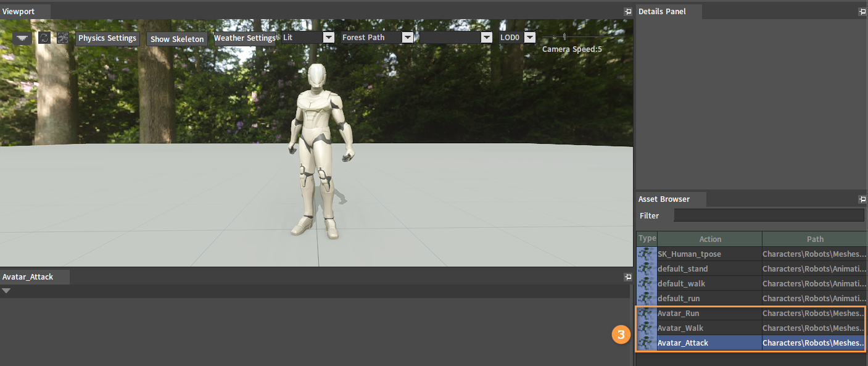Open the Forest Path environment dropdown
Viewport: 868px width, 366px height.
tap(407, 38)
